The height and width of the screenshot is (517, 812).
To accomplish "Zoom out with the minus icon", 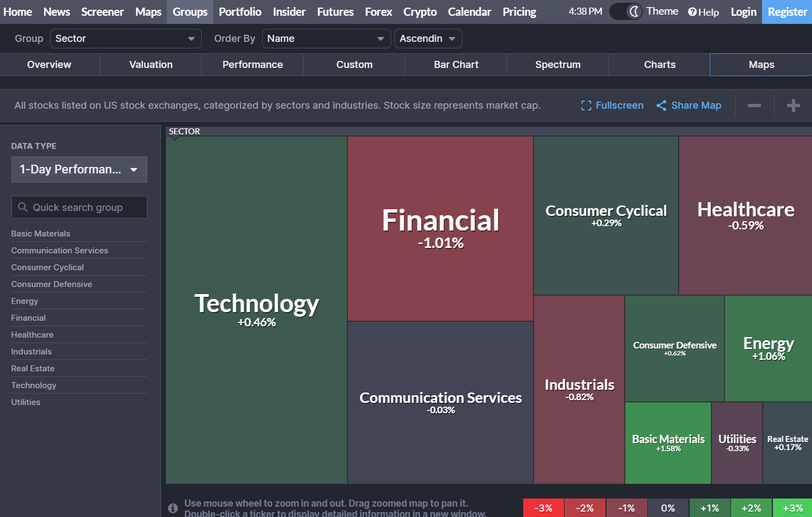I will pyautogui.click(x=754, y=105).
